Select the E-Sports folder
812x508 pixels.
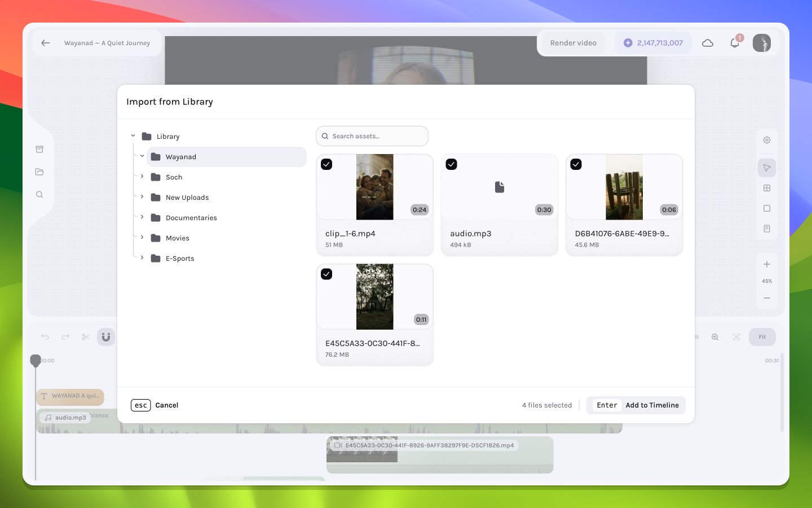[x=226, y=259]
